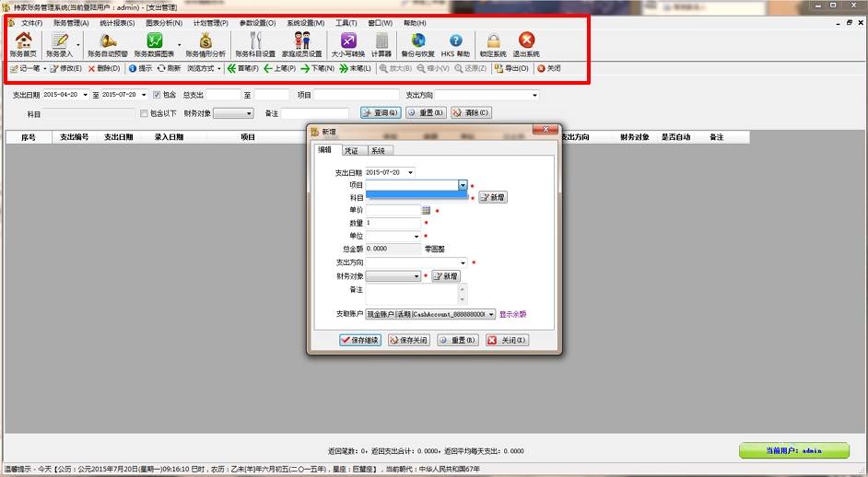Open dialog 支出日期 dropdown showing 2015-07-20

410,172
